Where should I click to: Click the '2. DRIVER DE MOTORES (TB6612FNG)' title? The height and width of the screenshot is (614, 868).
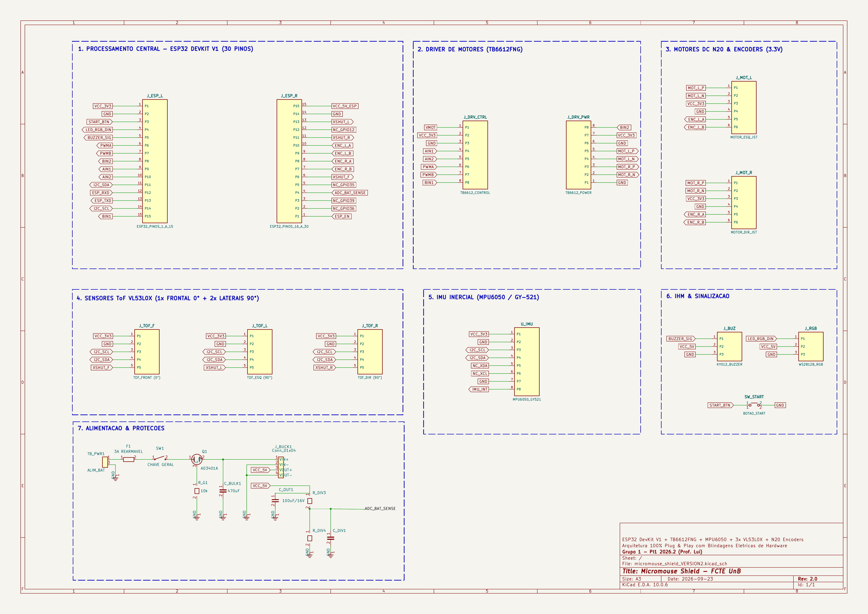pyautogui.click(x=470, y=49)
